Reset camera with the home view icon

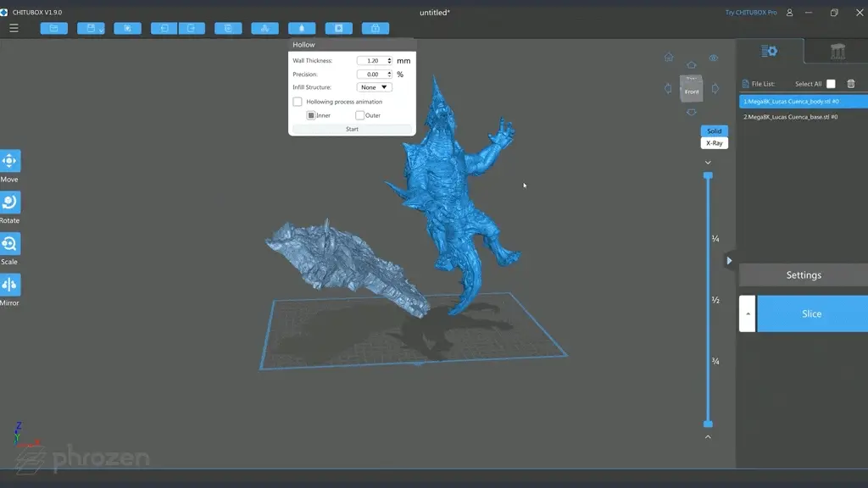click(x=669, y=58)
